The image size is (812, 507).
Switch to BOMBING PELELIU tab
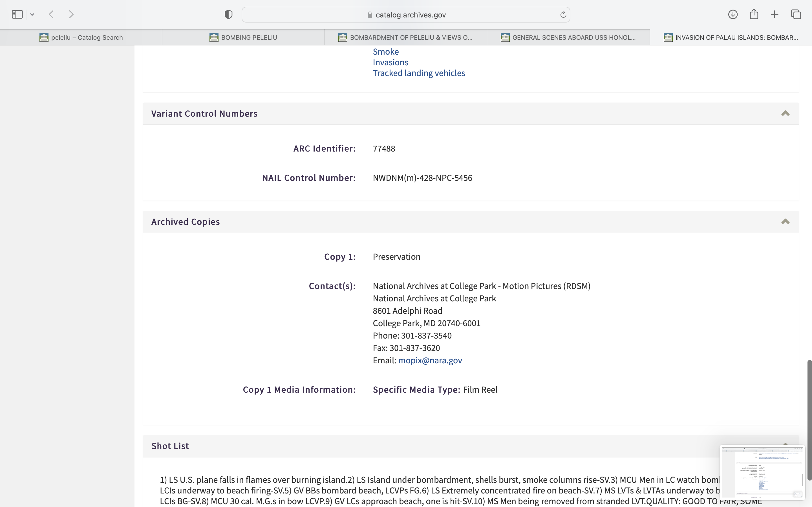coord(244,37)
